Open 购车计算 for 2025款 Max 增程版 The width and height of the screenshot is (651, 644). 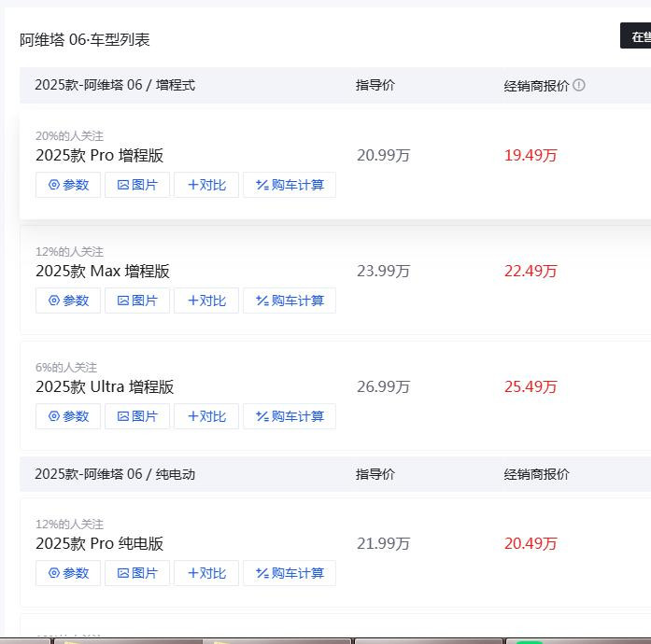point(290,301)
